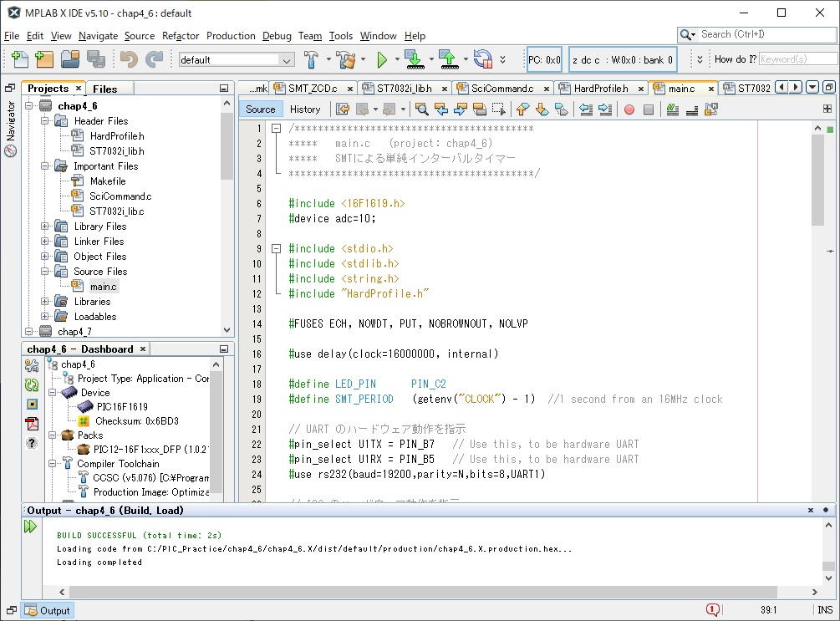840x621 pixels.
Task: Click Make and Program Device icon
Action: (x=414, y=59)
